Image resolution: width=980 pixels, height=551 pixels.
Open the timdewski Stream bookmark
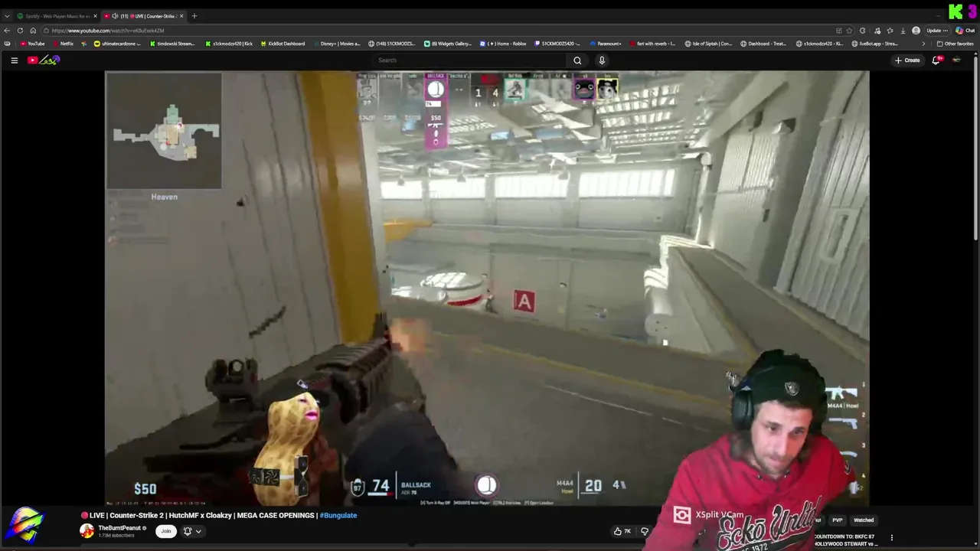pyautogui.click(x=171, y=44)
